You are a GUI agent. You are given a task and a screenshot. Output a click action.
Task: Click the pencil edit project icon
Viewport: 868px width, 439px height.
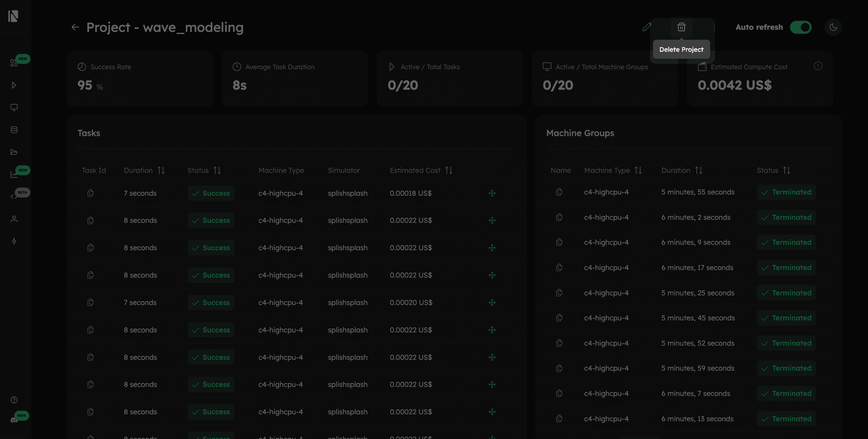(x=646, y=27)
